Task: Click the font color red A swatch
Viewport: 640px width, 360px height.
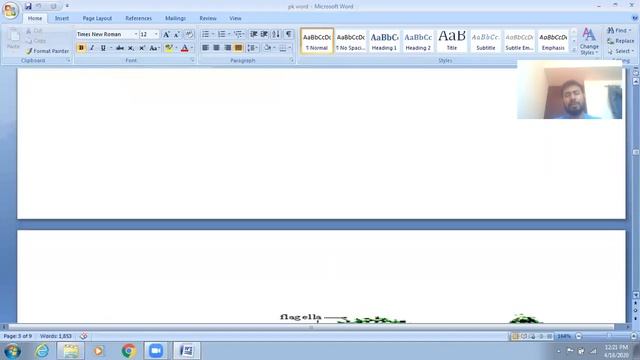Action: coord(184,48)
